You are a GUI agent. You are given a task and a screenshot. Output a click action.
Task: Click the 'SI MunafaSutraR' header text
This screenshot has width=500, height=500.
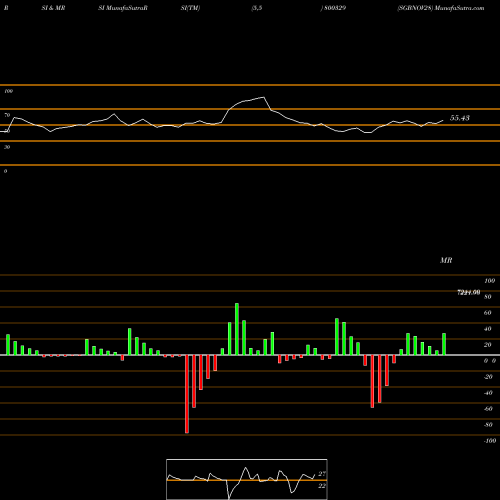(123, 8)
